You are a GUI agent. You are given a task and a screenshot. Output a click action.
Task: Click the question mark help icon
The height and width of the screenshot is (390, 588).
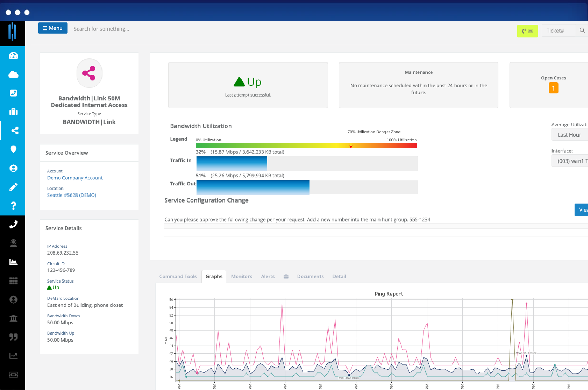click(x=13, y=206)
